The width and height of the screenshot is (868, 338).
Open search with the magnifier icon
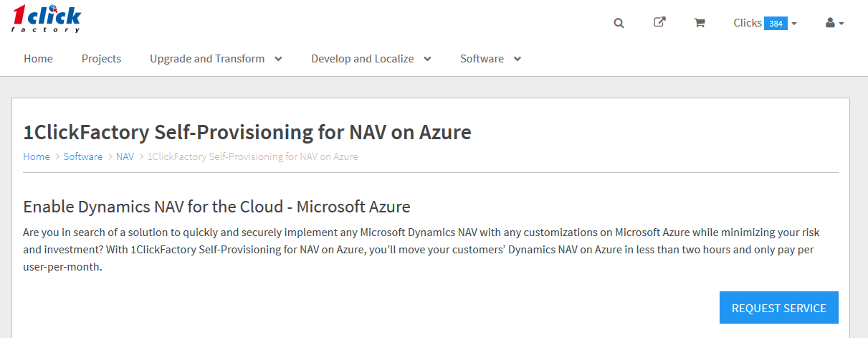tap(619, 23)
